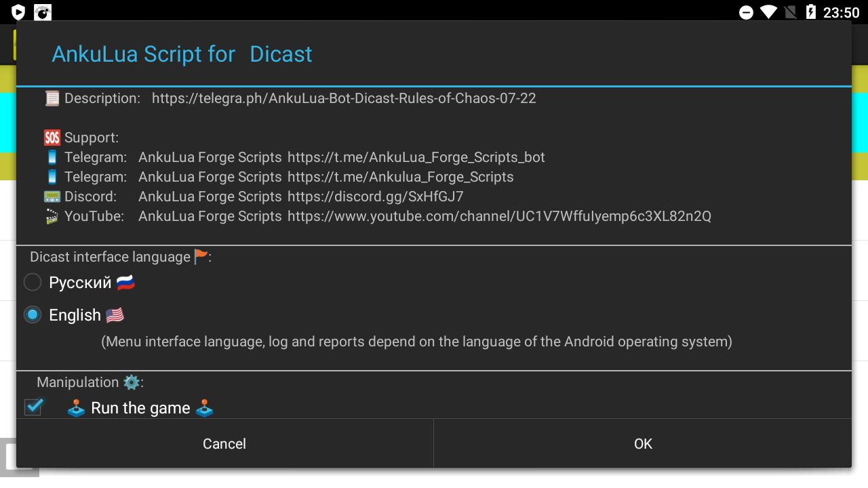Uncheck the Run the game checkbox
The image size is (868, 488).
tap(33, 407)
